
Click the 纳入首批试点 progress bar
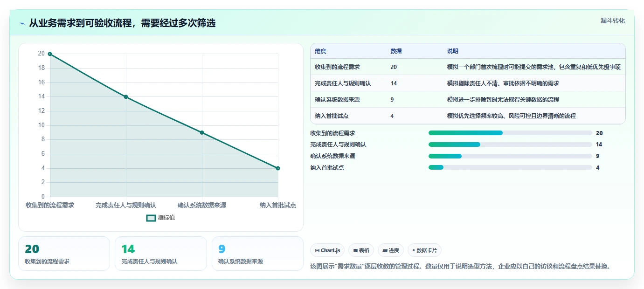coord(510,167)
